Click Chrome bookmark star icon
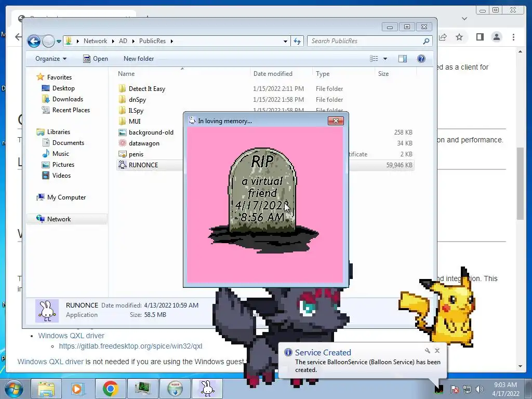Viewport: 532px width, 399px height. 459,37
